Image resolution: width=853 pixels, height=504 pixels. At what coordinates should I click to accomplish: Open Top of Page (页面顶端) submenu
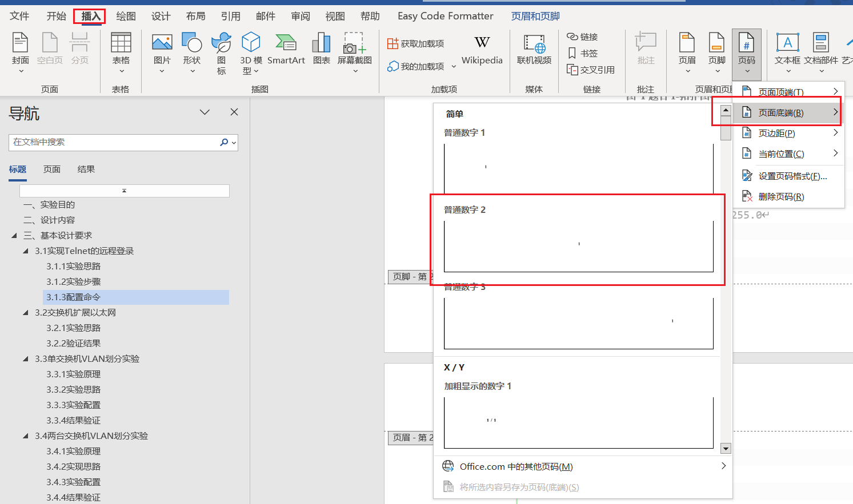coord(788,92)
